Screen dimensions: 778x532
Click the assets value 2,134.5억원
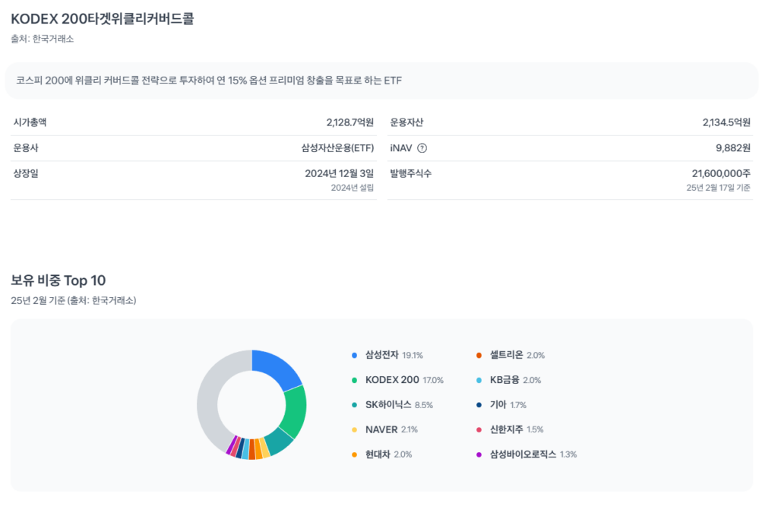[726, 122]
